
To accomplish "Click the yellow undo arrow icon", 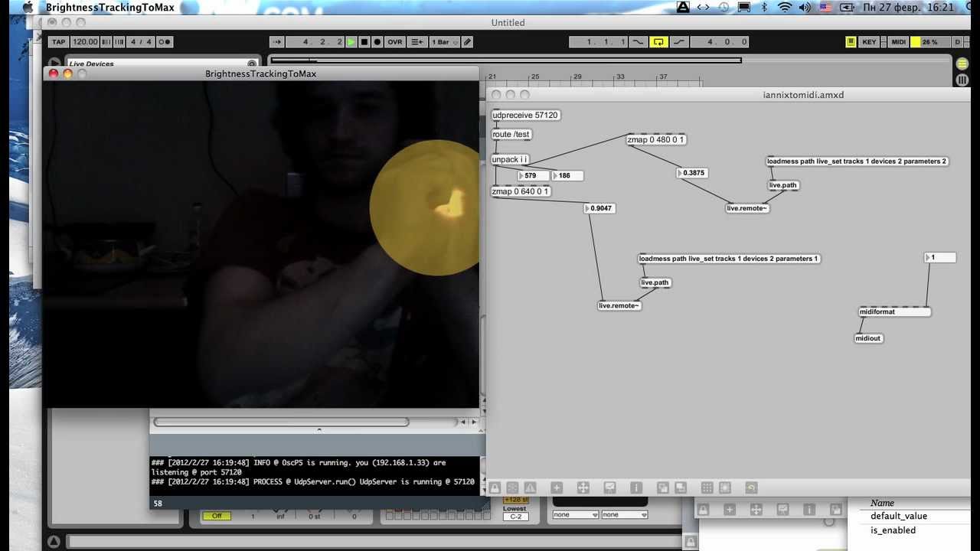I will coord(751,487).
